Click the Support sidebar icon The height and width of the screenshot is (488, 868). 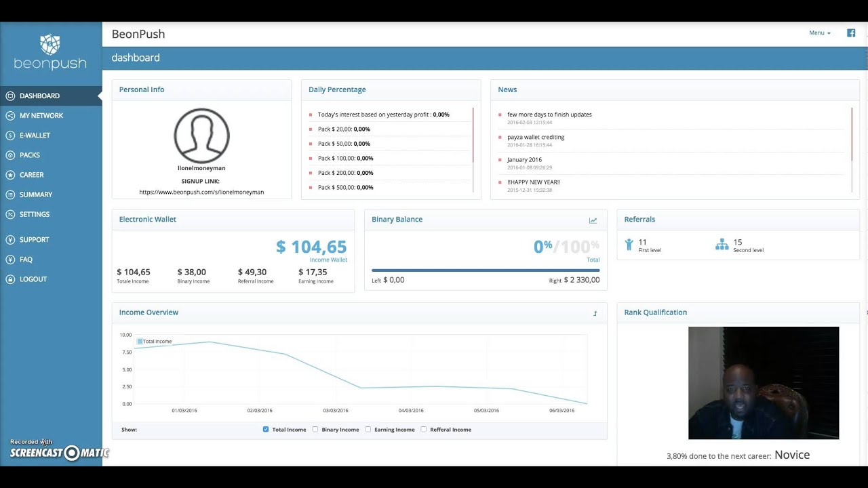click(x=10, y=240)
